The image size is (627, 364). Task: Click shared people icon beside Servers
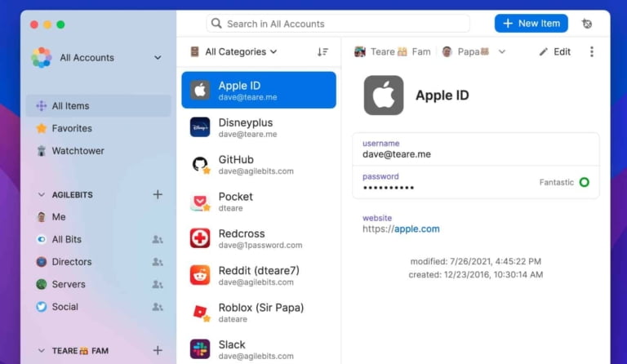158,284
